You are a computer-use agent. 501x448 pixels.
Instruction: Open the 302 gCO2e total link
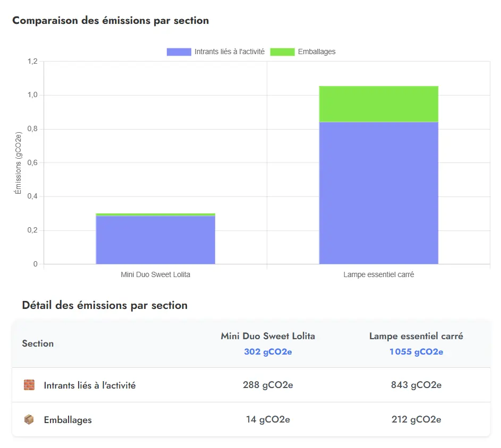pyautogui.click(x=268, y=351)
